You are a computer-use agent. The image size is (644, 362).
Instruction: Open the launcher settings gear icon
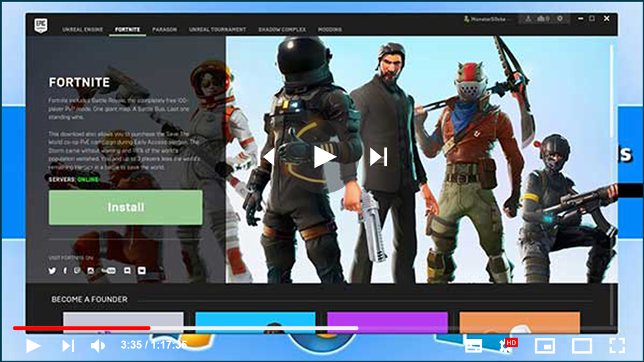(x=560, y=19)
